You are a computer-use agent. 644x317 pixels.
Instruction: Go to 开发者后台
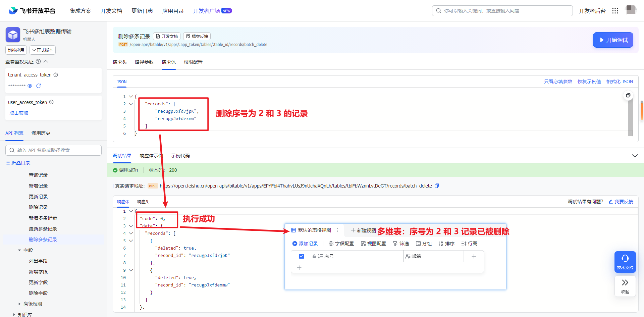(592, 11)
